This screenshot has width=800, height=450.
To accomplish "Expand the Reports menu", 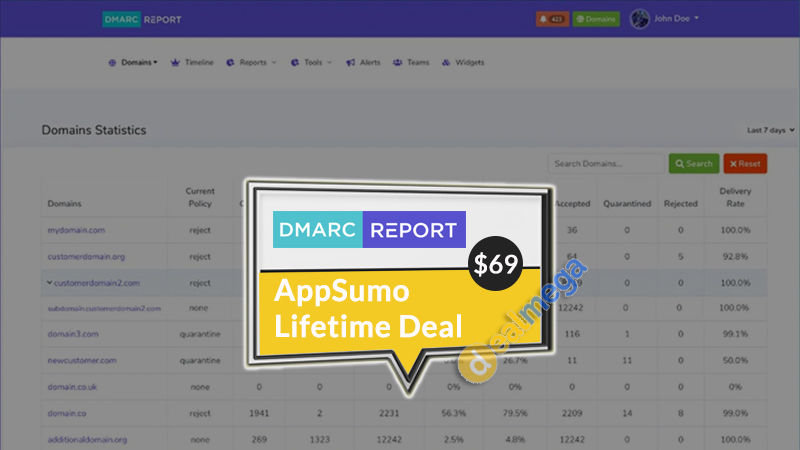I will pyautogui.click(x=258, y=62).
